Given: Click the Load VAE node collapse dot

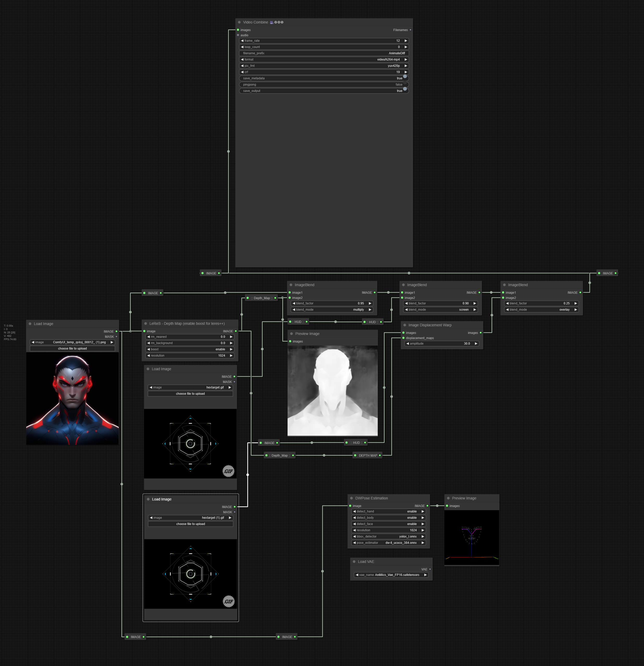Looking at the screenshot, I should [354, 562].
